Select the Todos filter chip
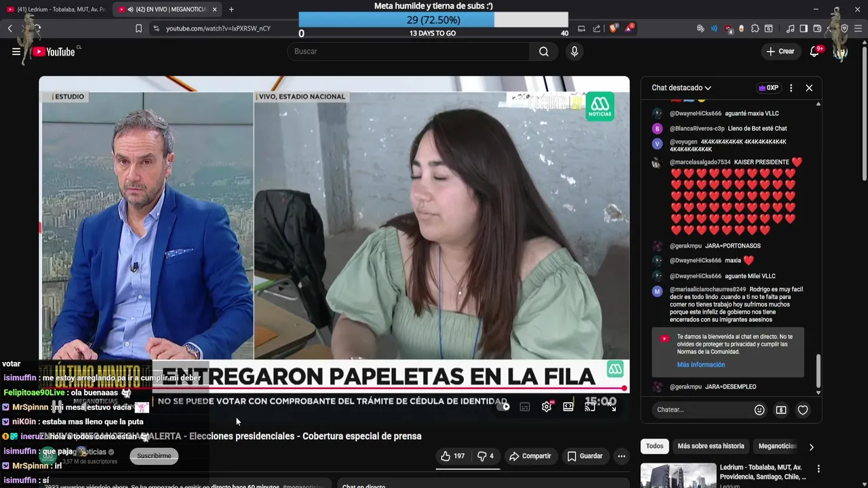The height and width of the screenshot is (488, 868). (654, 446)
